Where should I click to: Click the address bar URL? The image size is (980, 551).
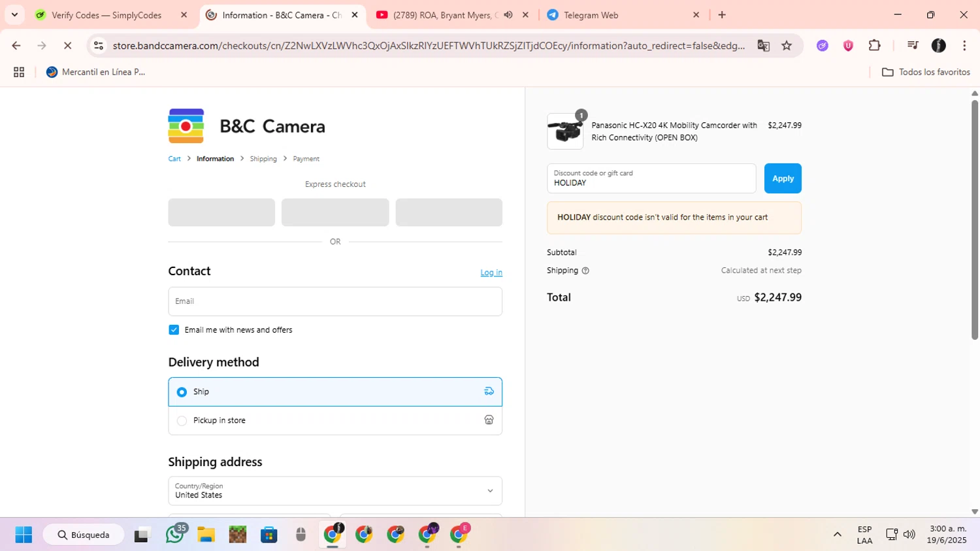pos(429,45)
